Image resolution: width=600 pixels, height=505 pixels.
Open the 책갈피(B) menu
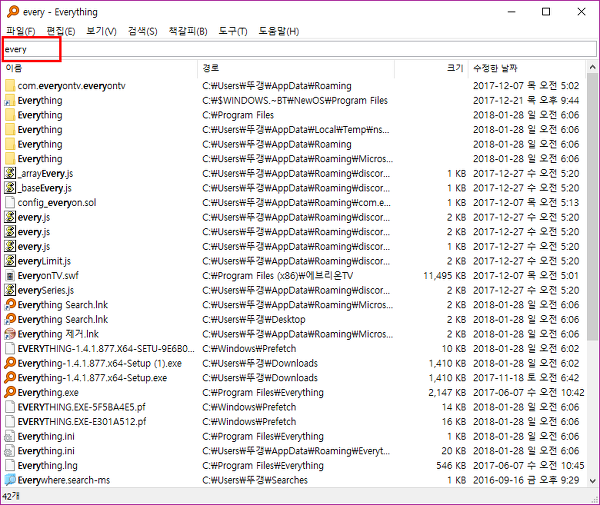188,31
